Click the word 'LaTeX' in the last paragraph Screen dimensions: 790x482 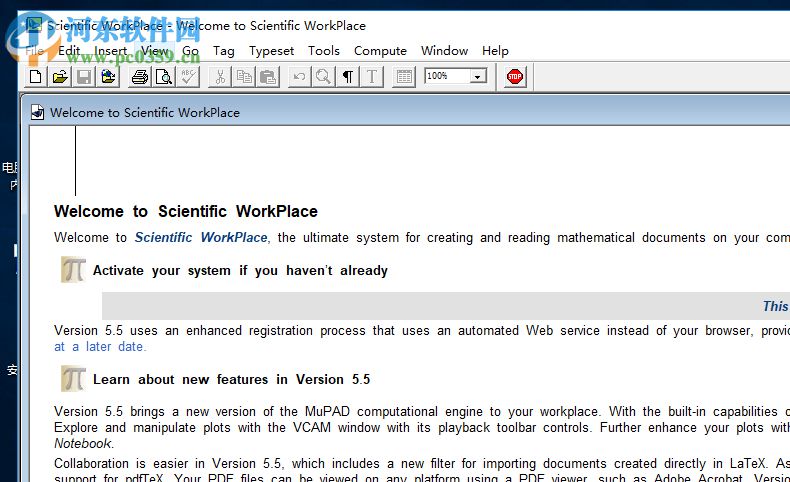click(x=748, y=463)
